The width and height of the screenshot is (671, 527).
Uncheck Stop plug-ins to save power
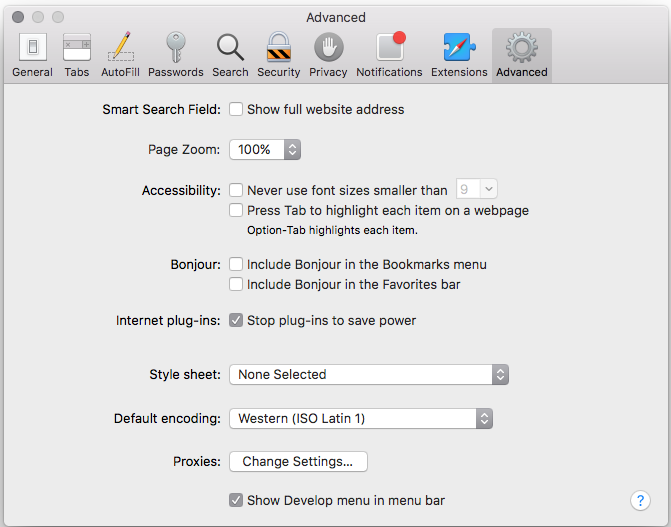(236, 320)
